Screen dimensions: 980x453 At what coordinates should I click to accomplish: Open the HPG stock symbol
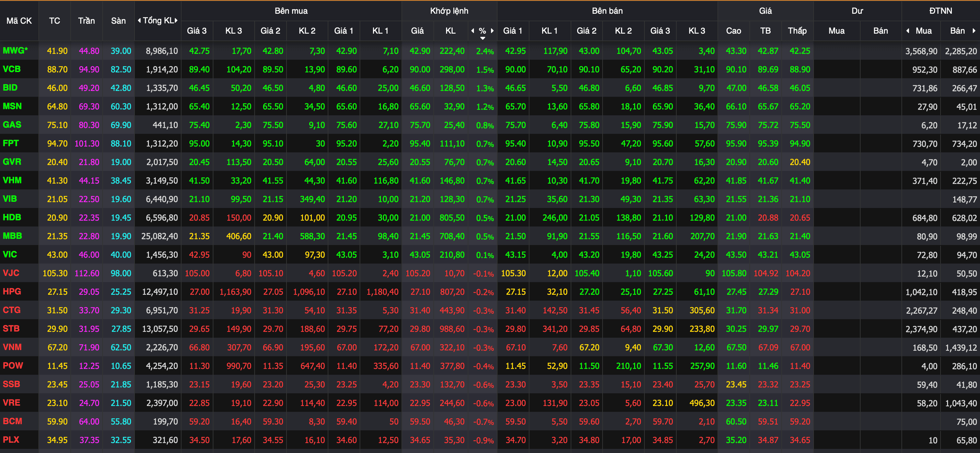[12, 292]
